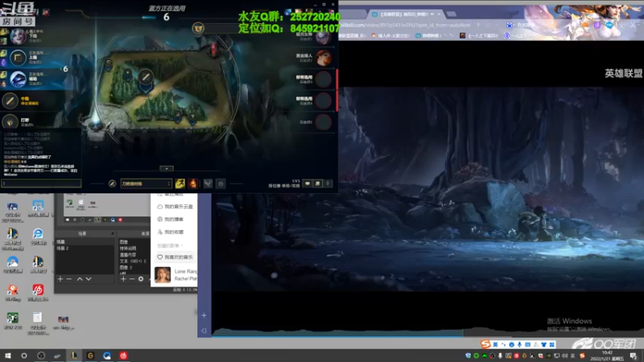The height and width of the screenshot is (362, 644).
Task: Select the Flash summoner spell icon
Action: 180,183
